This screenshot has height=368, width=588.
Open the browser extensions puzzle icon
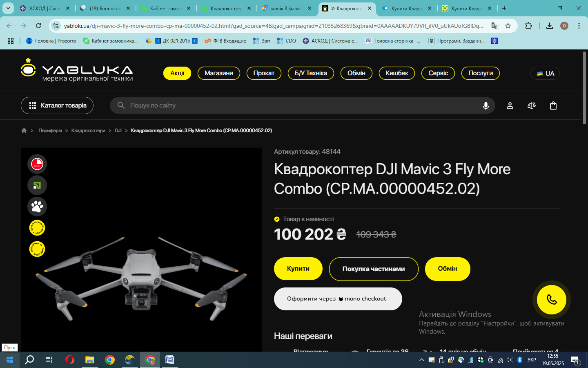coord(528,26)
